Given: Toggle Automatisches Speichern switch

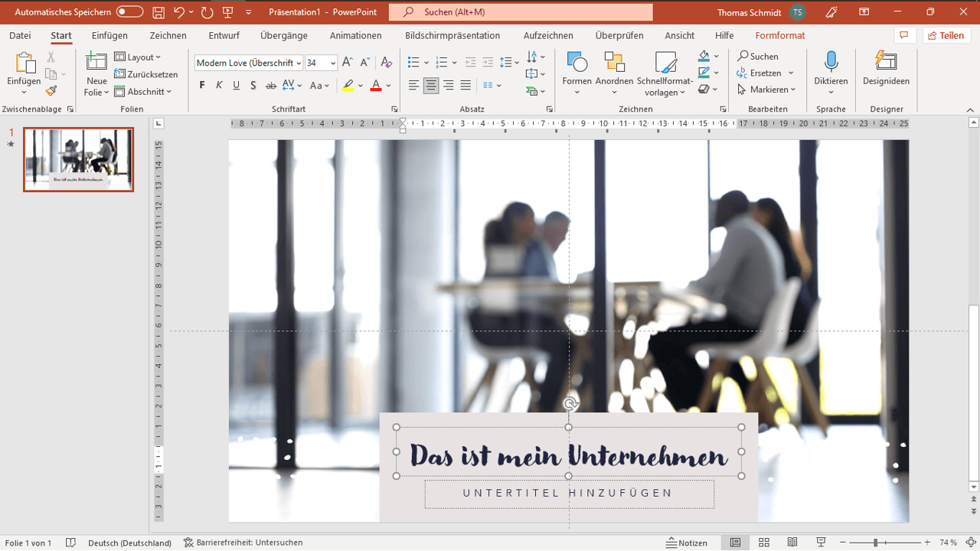Looking at the screenshot, I should (129, 12).
